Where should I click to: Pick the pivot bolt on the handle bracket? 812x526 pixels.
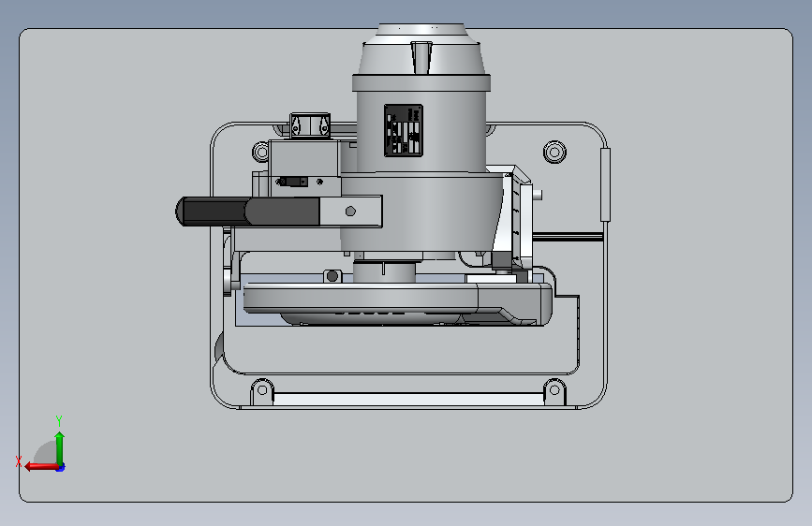(x=350, y=212)
